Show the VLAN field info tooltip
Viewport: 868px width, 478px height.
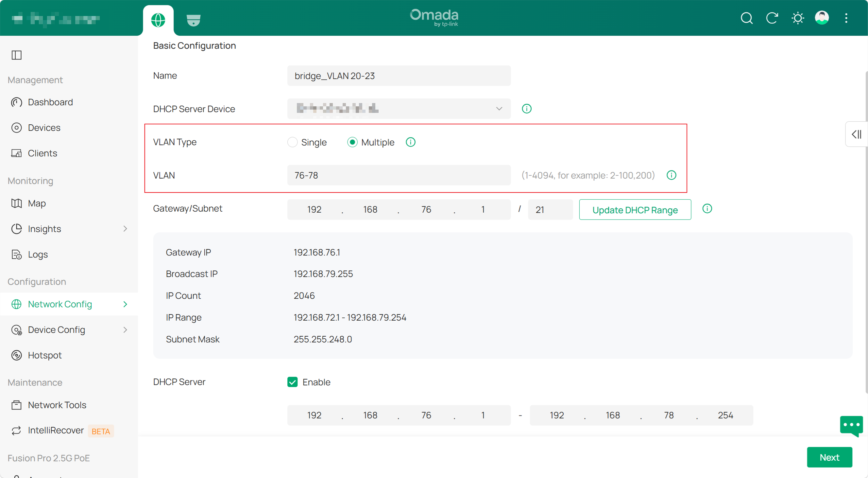tap(672, 175)
